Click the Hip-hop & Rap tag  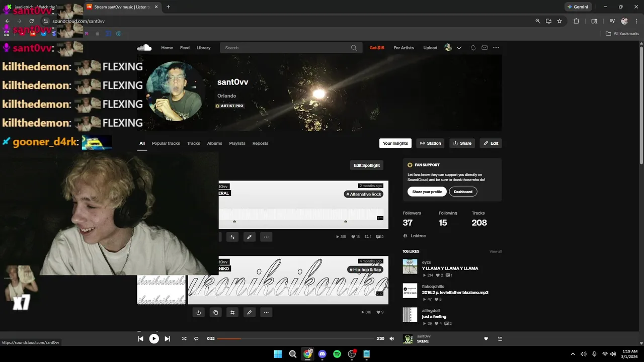tap(366, 269)
